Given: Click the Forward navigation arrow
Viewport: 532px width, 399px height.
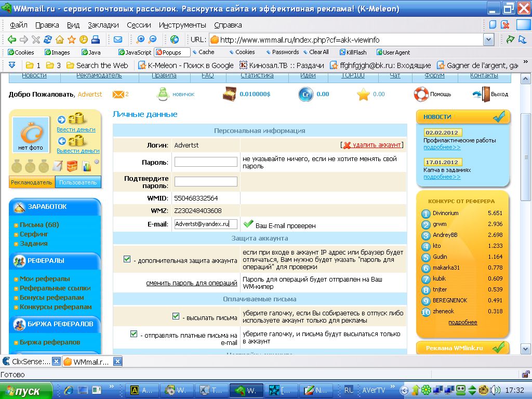Looking at the screenshot, I should tap(24, 39).
